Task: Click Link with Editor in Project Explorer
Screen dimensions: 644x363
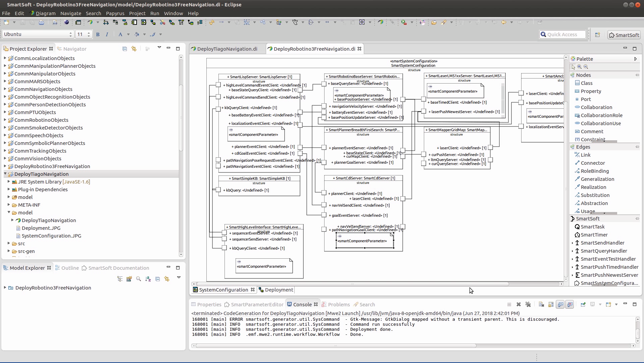Action: tap(134, 49)
